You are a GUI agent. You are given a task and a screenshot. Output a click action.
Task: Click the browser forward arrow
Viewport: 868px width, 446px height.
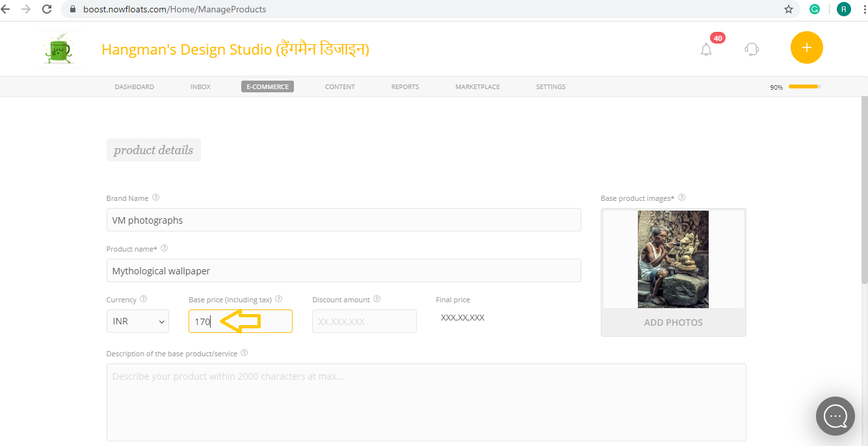tap(26, 9)
